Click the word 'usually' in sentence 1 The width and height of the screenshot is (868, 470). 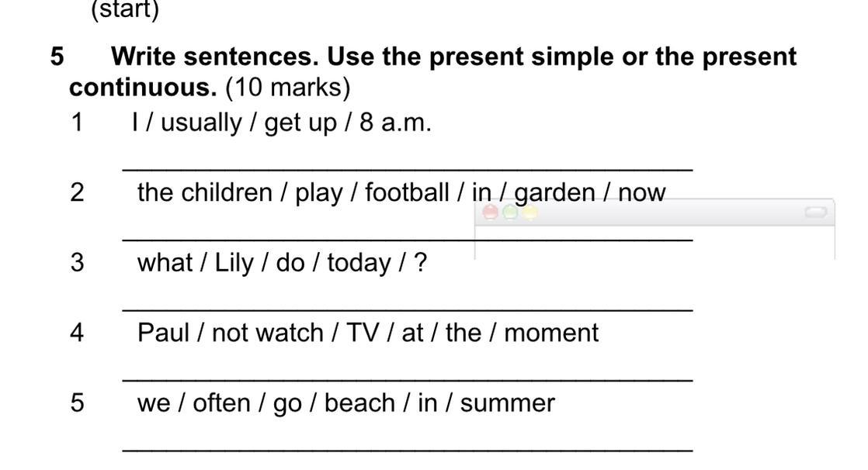201,123
